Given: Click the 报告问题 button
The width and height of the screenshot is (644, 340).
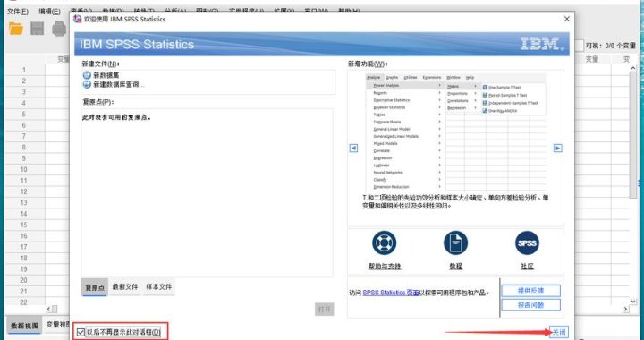Looking at the screenshot, I should 530,305.
